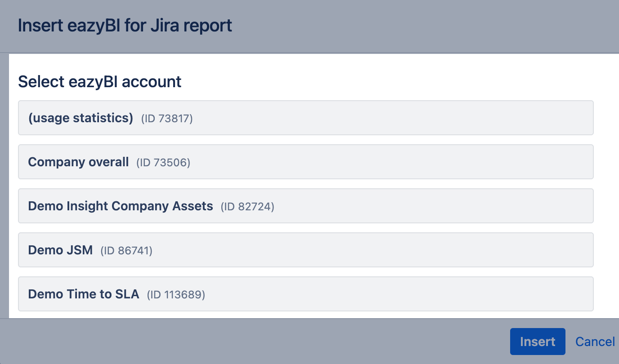The width and height of the screenshot is (619, 364).
Task: Choose the Company overall account
Action: click(306, 162)
